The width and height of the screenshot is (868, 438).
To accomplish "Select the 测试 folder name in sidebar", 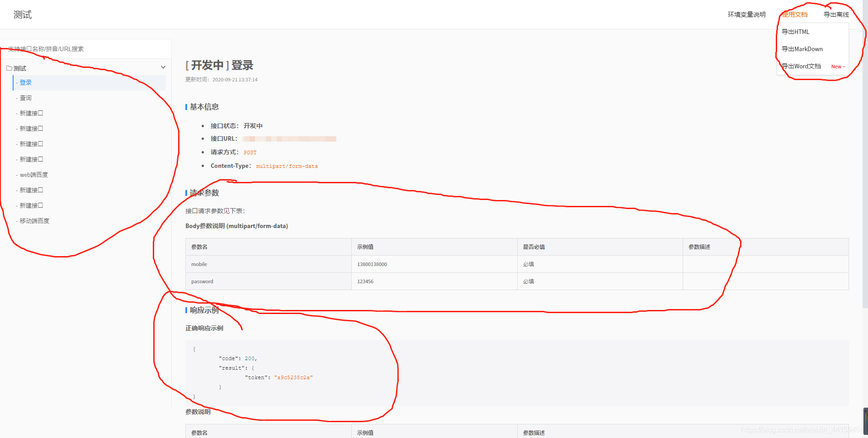I will 20,68.
